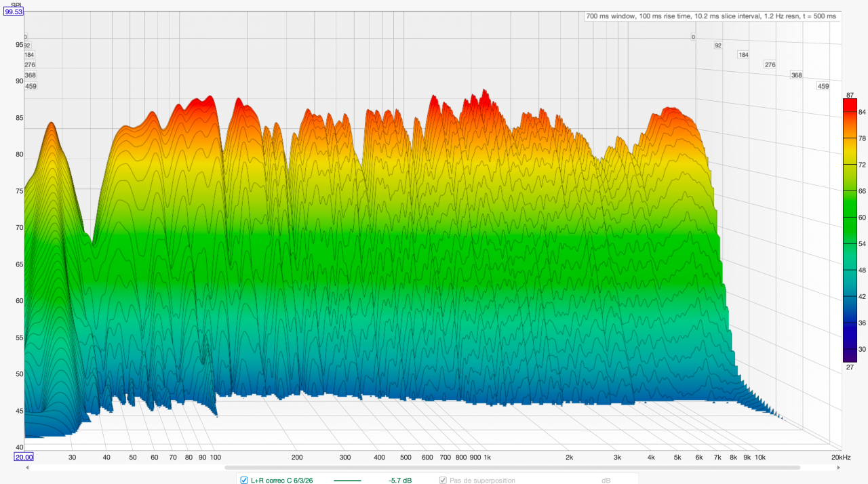Click the SPL axis title at top left

click(x=16, y=4)
